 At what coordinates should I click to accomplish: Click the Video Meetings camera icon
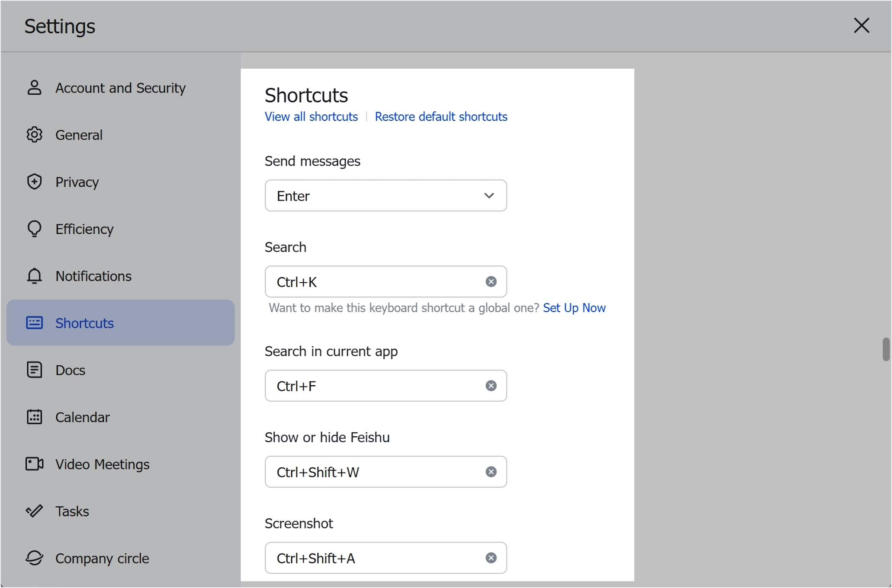34,464
